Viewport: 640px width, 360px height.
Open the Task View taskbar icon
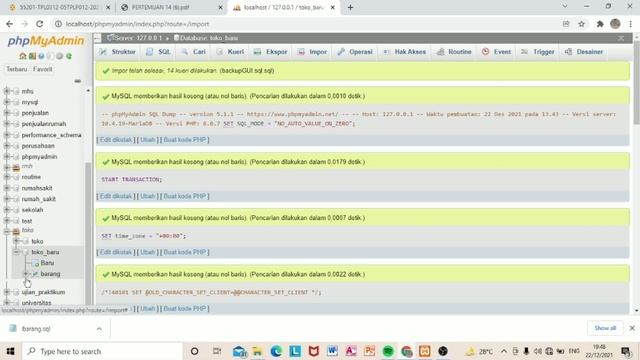217,351
